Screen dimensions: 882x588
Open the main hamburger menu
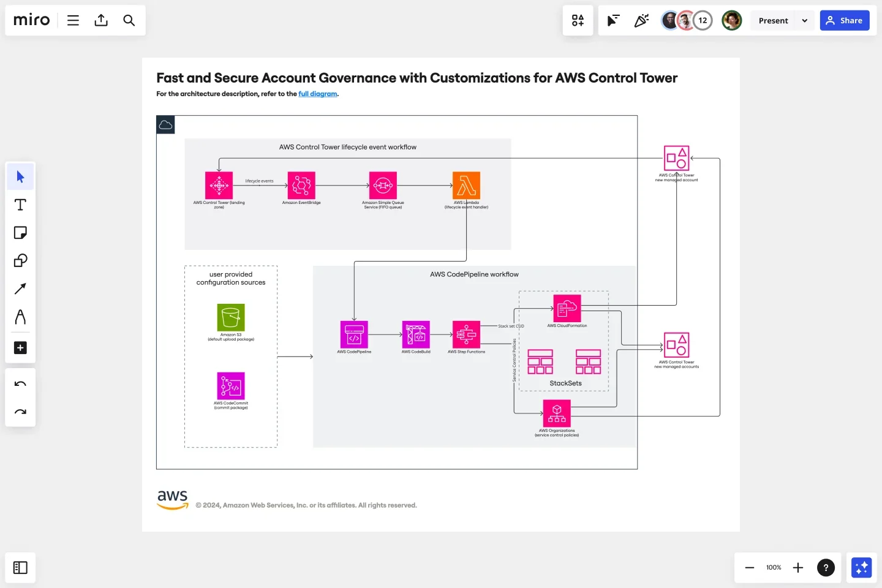(73, 20)
